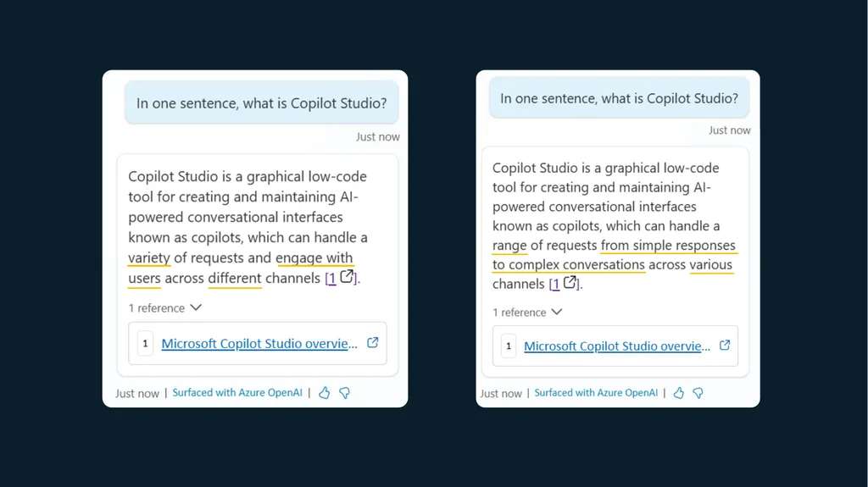The width and height of the screenshot is (868, 487).
Task: Click underlined 'to complex conversations' in right response
Action: click(x=569, y=264)
